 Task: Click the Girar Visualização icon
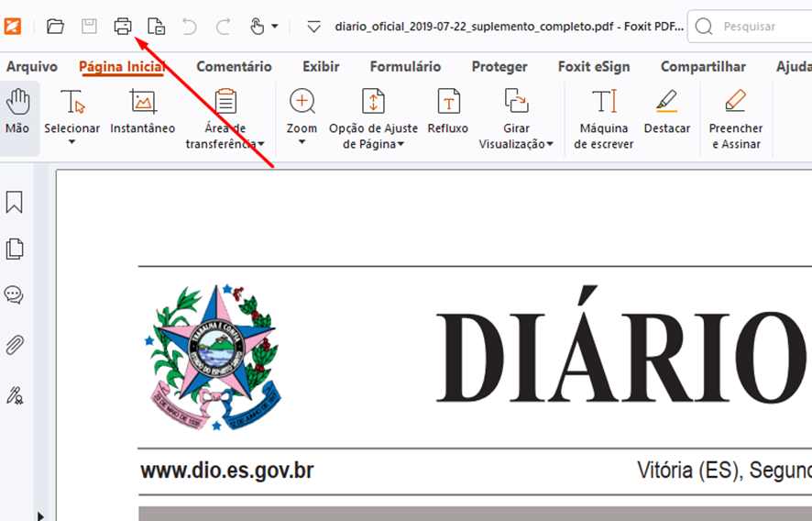(x=516, y=101)
